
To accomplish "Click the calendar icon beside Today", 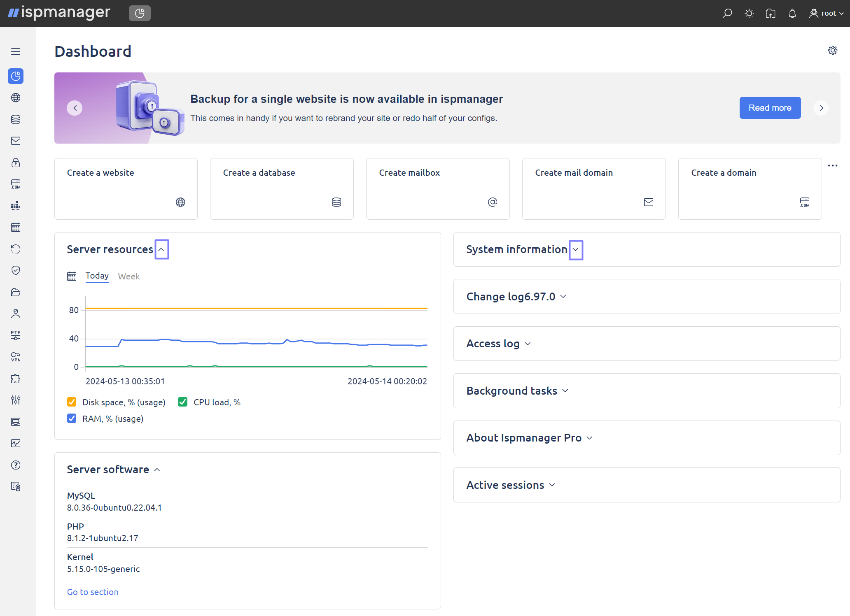I will pos(72,276).
